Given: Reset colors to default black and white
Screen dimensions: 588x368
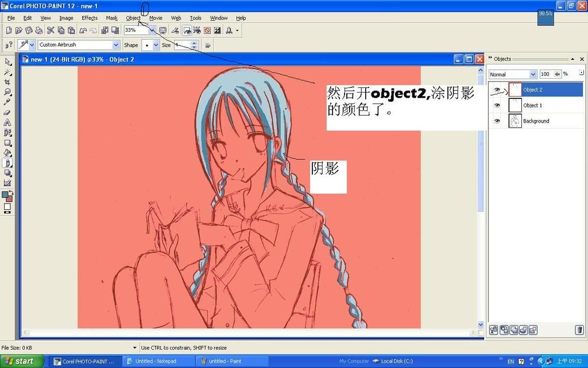Looking at the screenshot, I should click(7, 213).
